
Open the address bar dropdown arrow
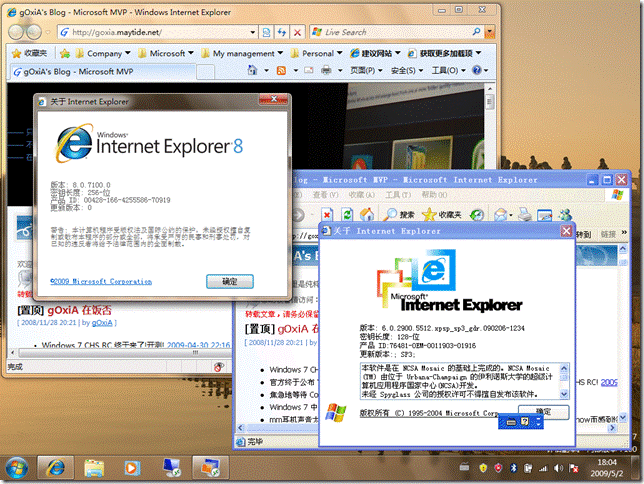point(253,32)
